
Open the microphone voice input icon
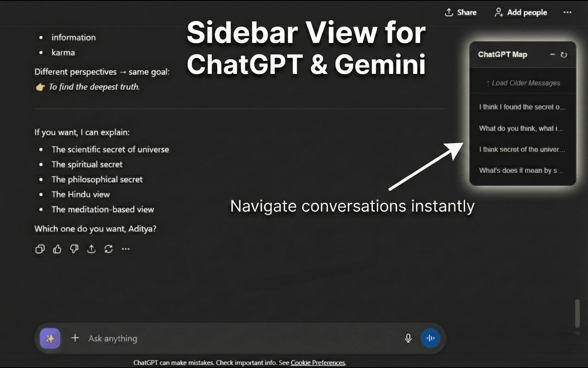[408, 338]
